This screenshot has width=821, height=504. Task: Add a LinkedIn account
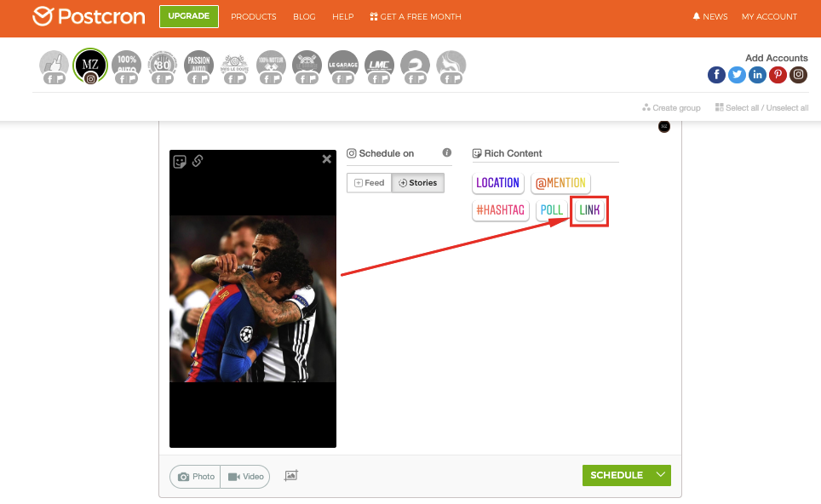click(757, 75)
